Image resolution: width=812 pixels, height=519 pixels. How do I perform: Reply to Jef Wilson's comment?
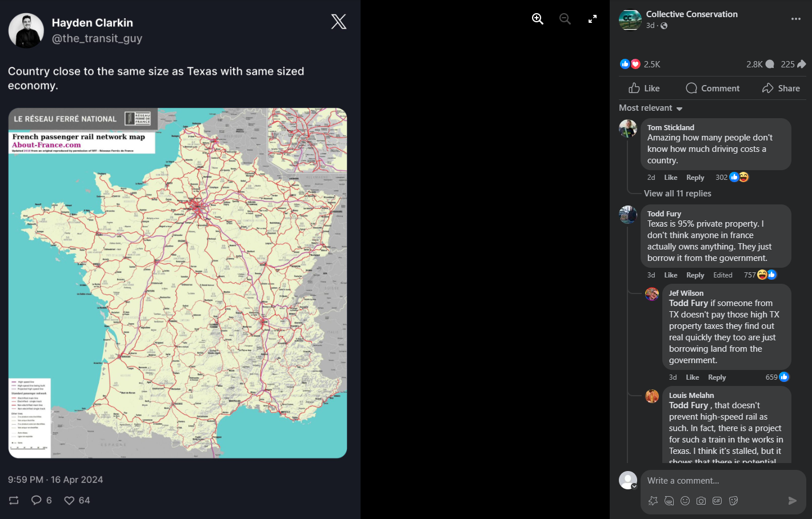pos(717,377)
